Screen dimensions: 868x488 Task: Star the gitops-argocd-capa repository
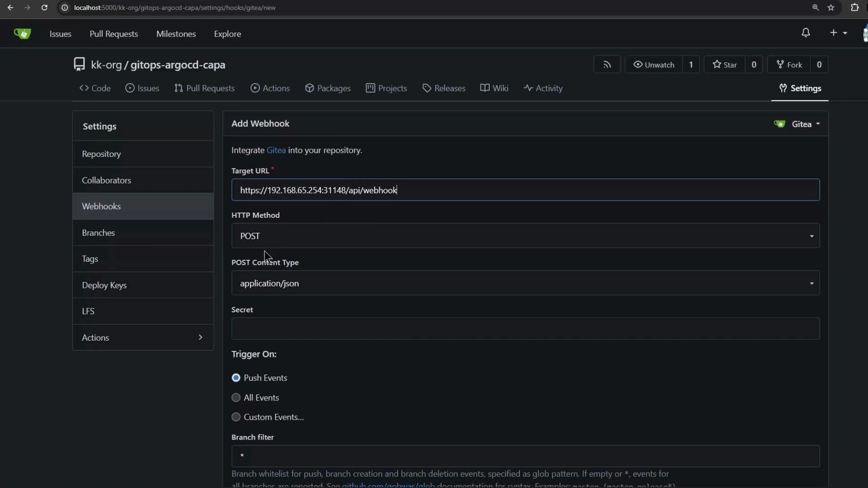(x=725, y=64)
